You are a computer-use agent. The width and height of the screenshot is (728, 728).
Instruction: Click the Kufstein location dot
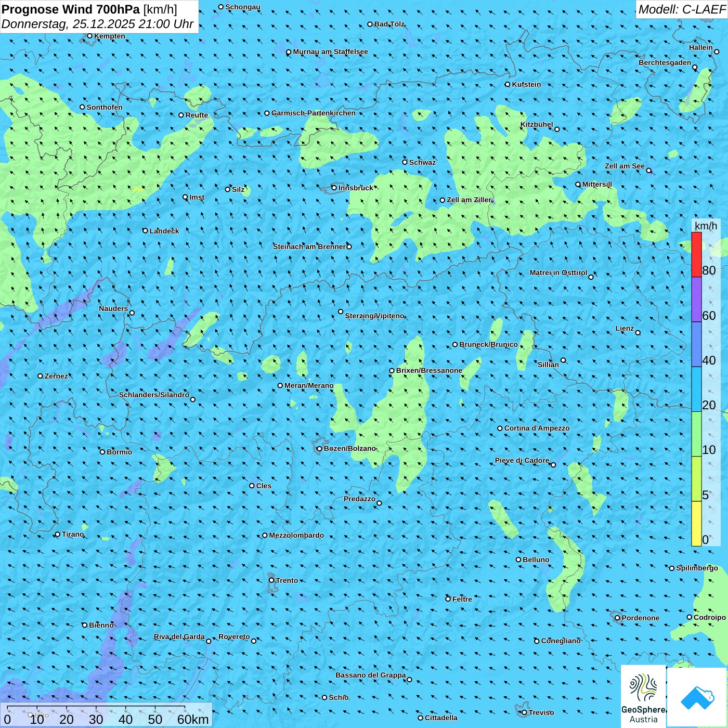[x=508, y=84]
